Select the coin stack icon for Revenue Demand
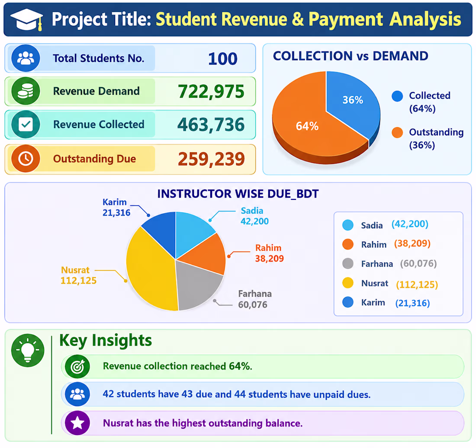476x448 pixels. [x=26, y=91]
